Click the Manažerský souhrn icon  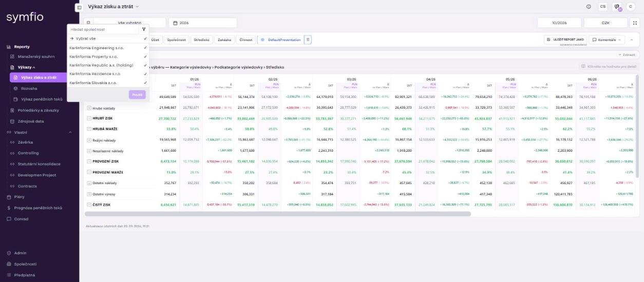coord(12,56)
